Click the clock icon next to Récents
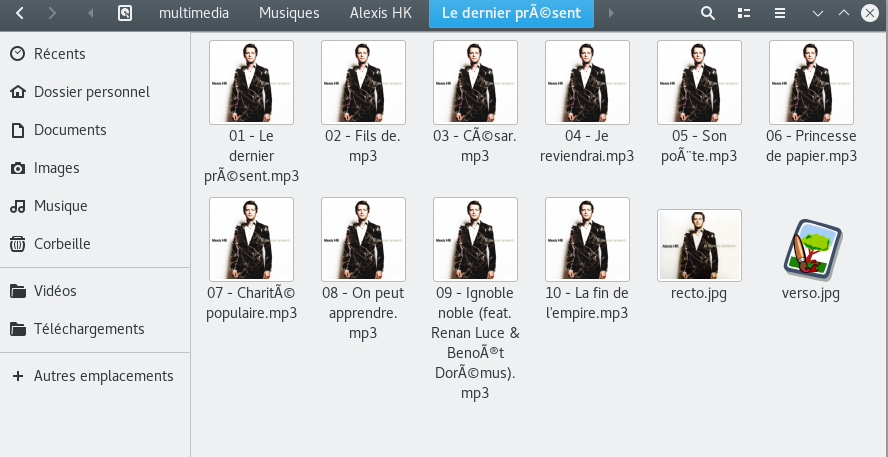888x457 pixels. click(18, 54)
